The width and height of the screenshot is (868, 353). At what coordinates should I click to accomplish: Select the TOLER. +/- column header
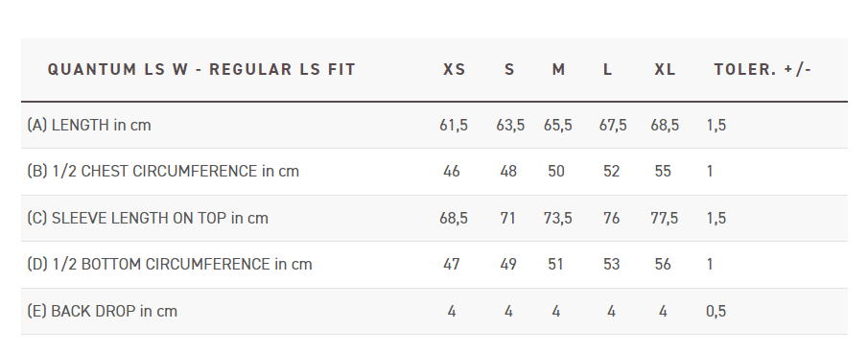point(762,69)
